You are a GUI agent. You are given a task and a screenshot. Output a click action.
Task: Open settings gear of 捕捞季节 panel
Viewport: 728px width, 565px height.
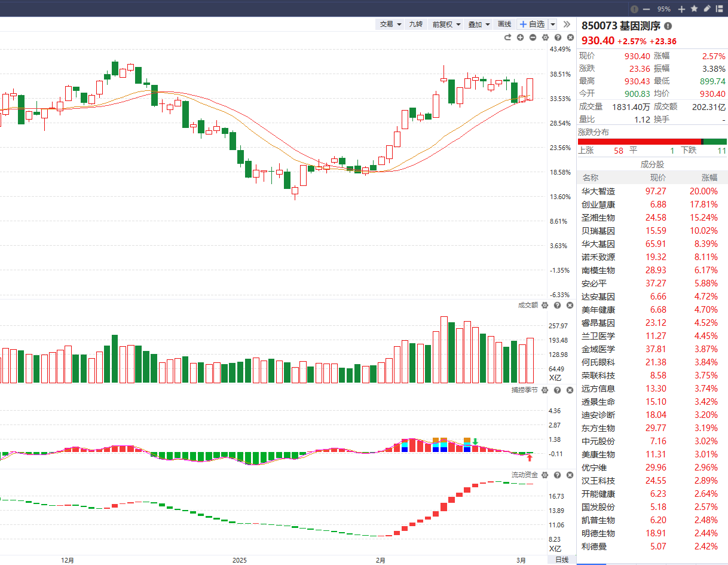(x=545, y=390)
